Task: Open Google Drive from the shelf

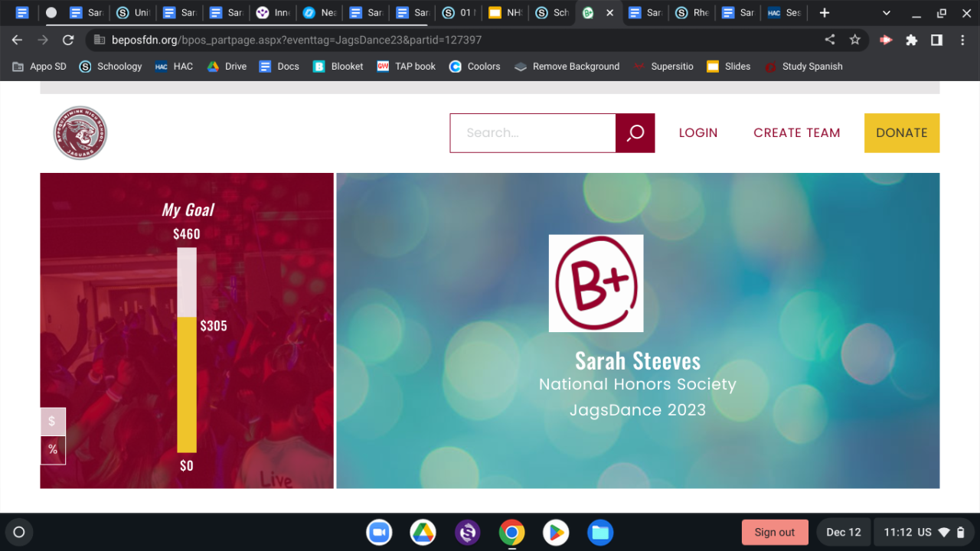Action: pos(423,533)
